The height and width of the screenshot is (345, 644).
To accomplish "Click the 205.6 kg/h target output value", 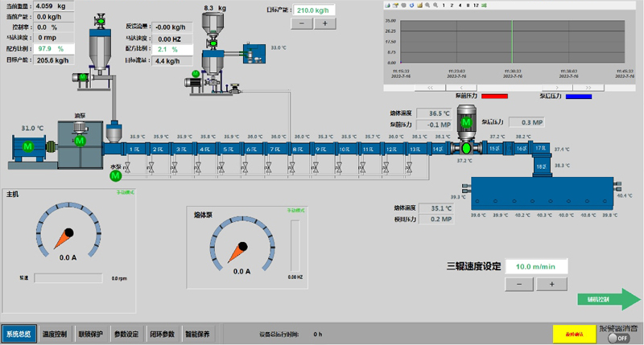I will [54, 60].
